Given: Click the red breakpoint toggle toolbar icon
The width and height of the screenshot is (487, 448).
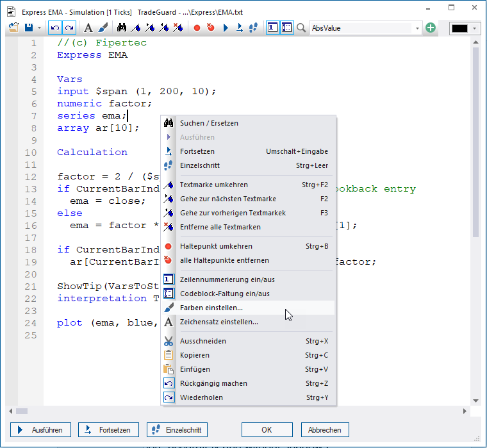Looking at the screenshot, I should pyautogui.click(x=197, y=28).
